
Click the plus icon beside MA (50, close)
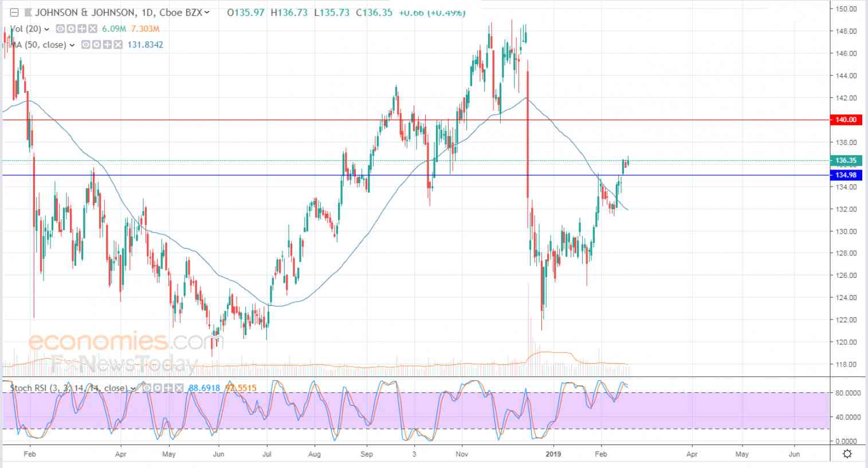tap(107, 44)
